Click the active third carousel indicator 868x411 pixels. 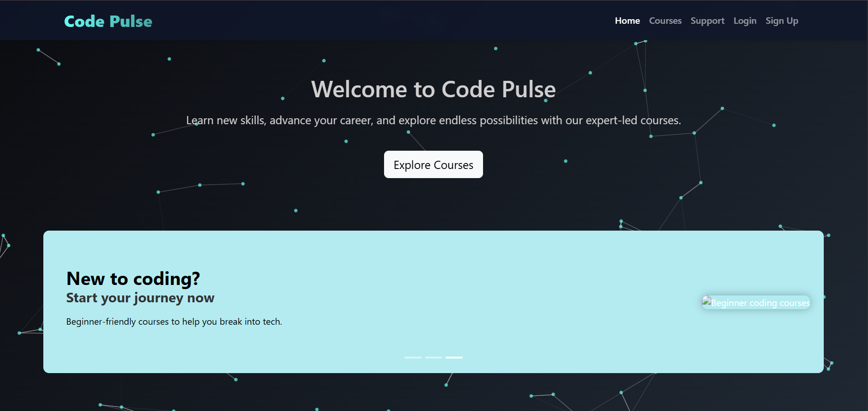coord(454,358)
